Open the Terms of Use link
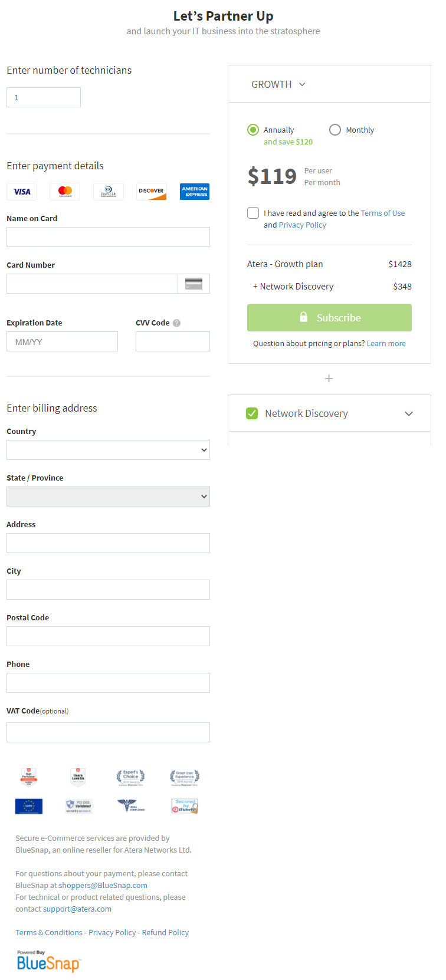446x980 pixels. [x=383, y=213]
